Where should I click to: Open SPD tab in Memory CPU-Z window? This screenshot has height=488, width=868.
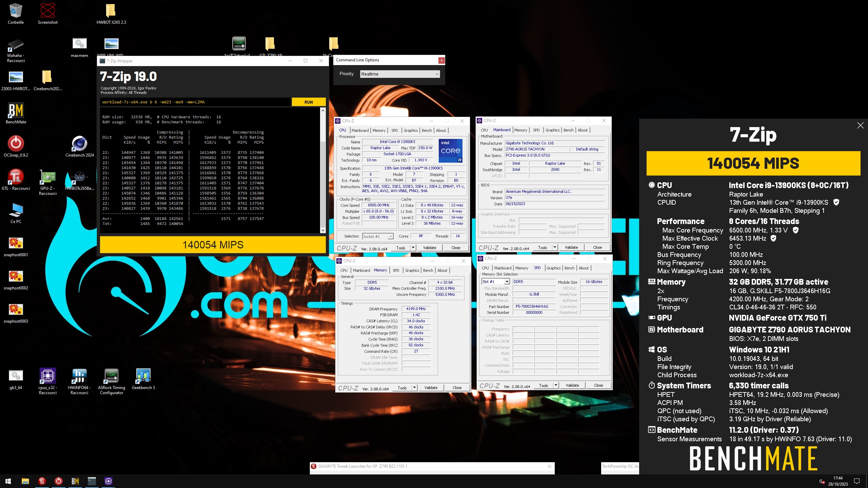click(396, 270)
